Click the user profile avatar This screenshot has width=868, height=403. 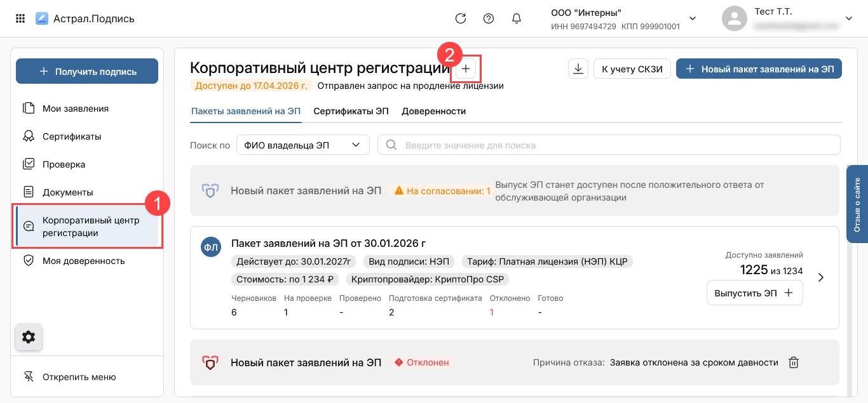pos(734,18)
